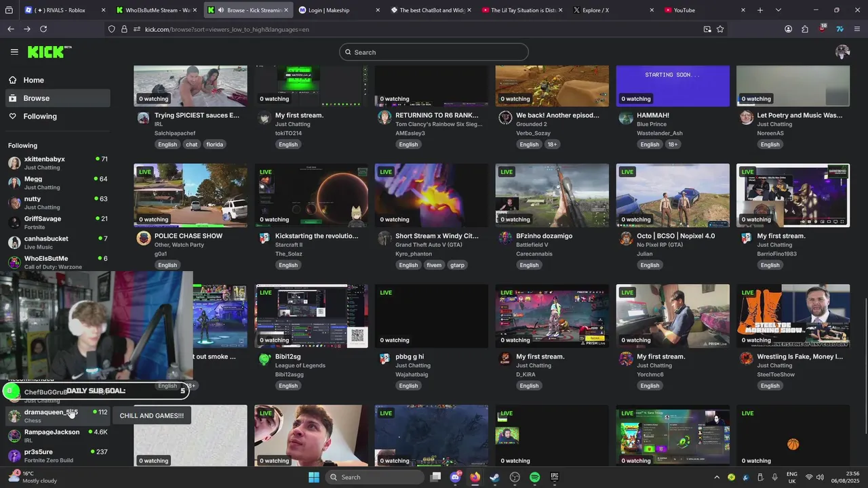Select the chat tag on Salchipapachef stream
The width and height of the screenshot is (868, 488).
pos(192,144)
